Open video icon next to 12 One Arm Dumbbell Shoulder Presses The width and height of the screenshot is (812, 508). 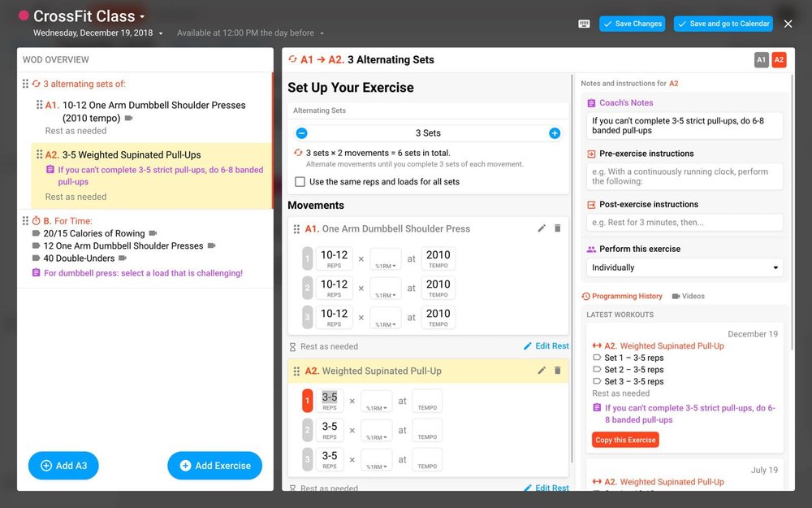[x=211, y=245]
